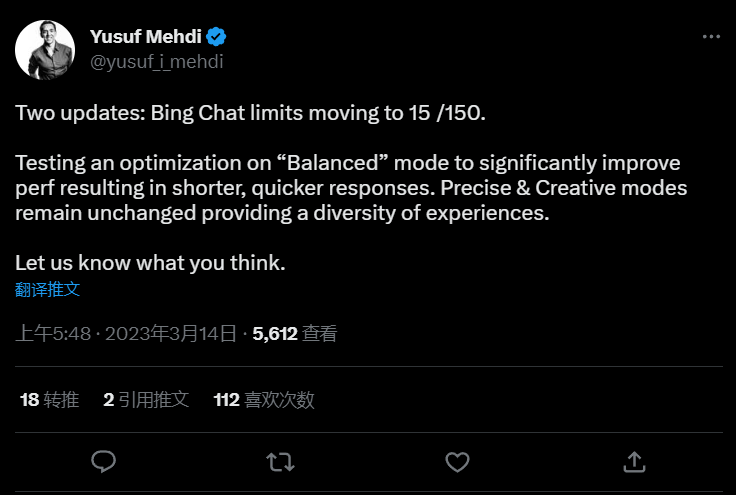Click the 翻译推文 translate tweet link
The width and height of the screenshot is (736, 495).
click(x=47, y=290)
